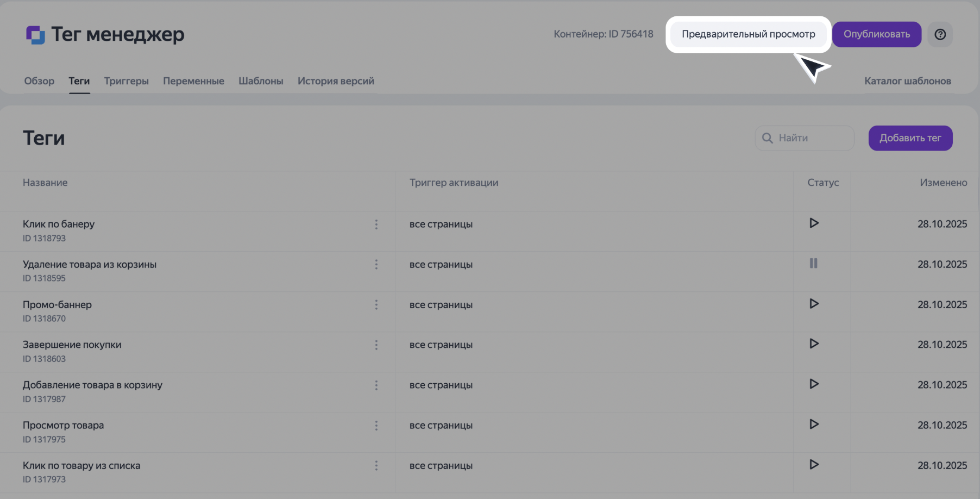Viewport: 980px width, 499px height.
Task: Click the play status icon for Промо-баннер
Action: [814, 303]
